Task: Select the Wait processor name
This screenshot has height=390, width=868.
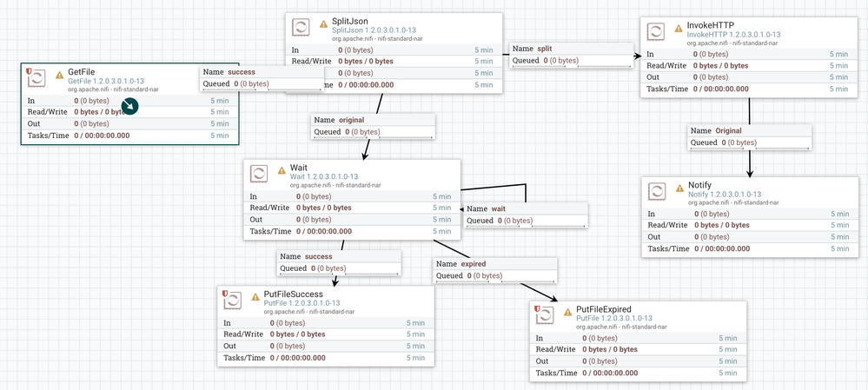Action: 298,169
